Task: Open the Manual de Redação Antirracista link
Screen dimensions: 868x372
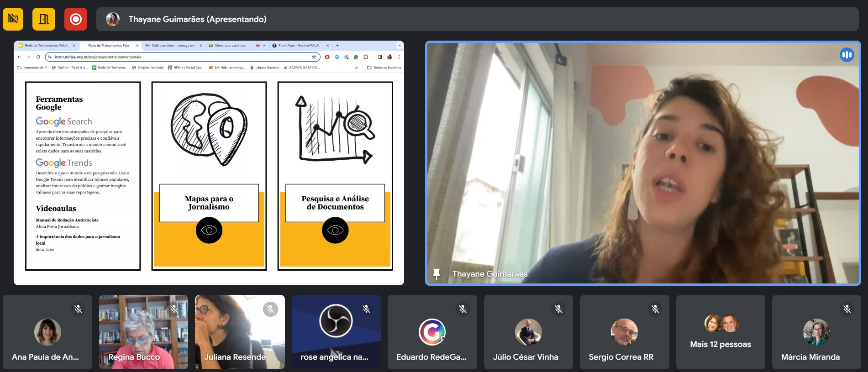Action: [x=67, y=220]
